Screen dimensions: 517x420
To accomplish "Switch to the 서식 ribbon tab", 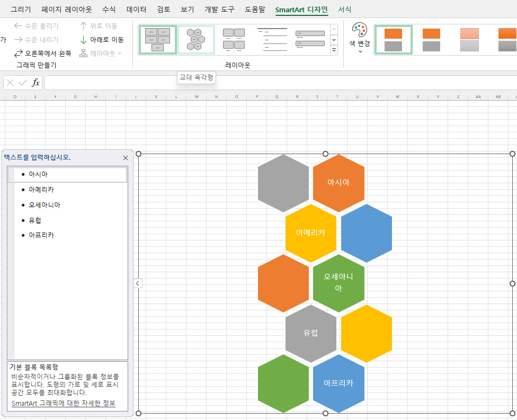I will 344,9.
